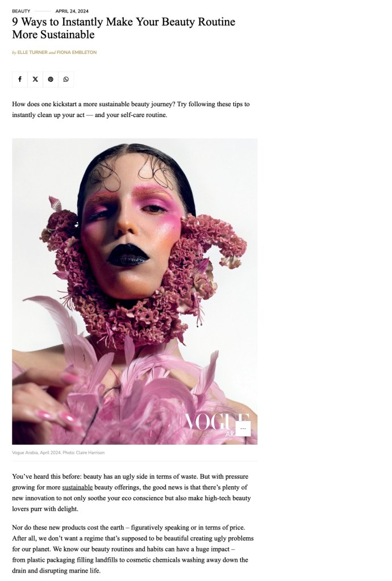Click the paragraph starting 'You've heard this before'
Viewport: 392px width, 581px height.
(x=132, y=492)
